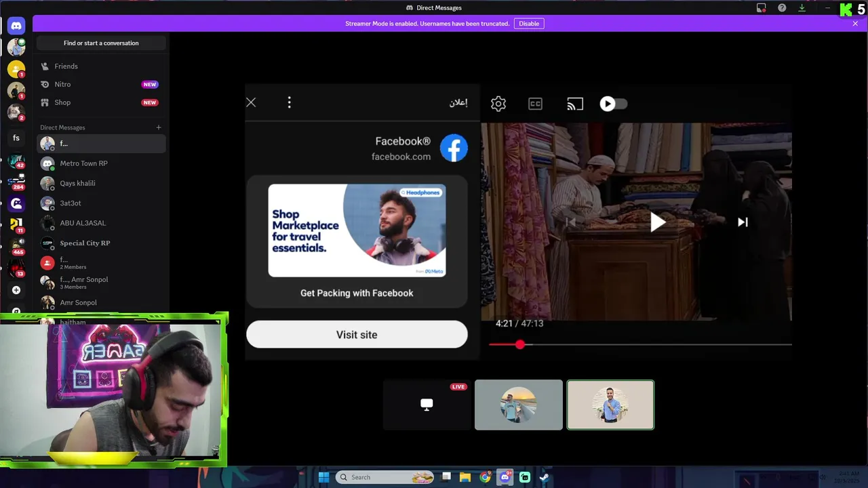Click the green download update icon

coord(802,8)
